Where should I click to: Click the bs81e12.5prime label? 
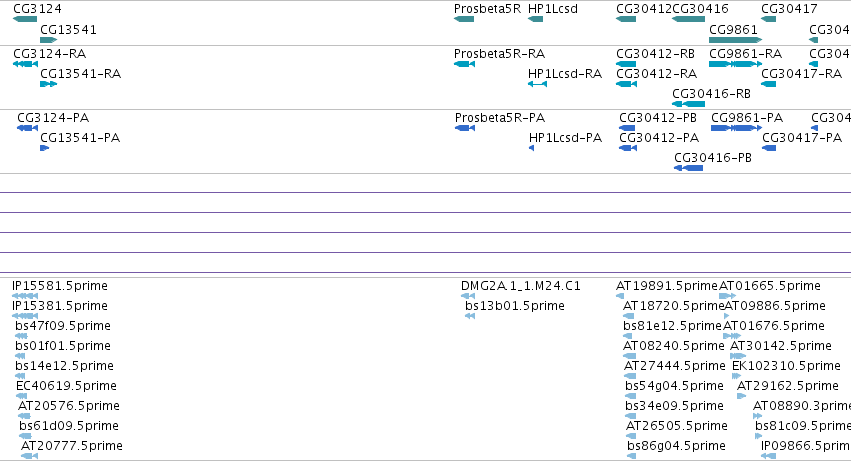tap(672, 326)
